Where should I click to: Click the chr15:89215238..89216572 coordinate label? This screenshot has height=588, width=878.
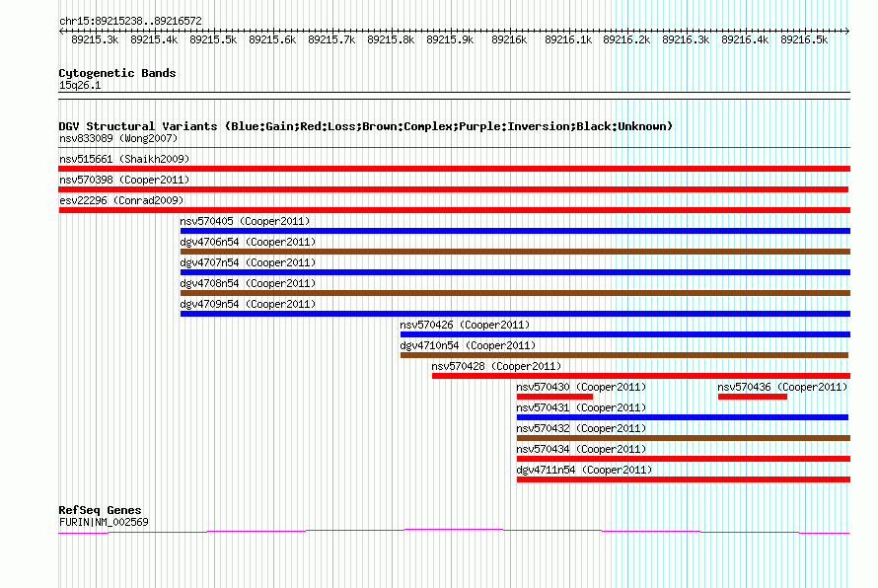pos(130,21)
